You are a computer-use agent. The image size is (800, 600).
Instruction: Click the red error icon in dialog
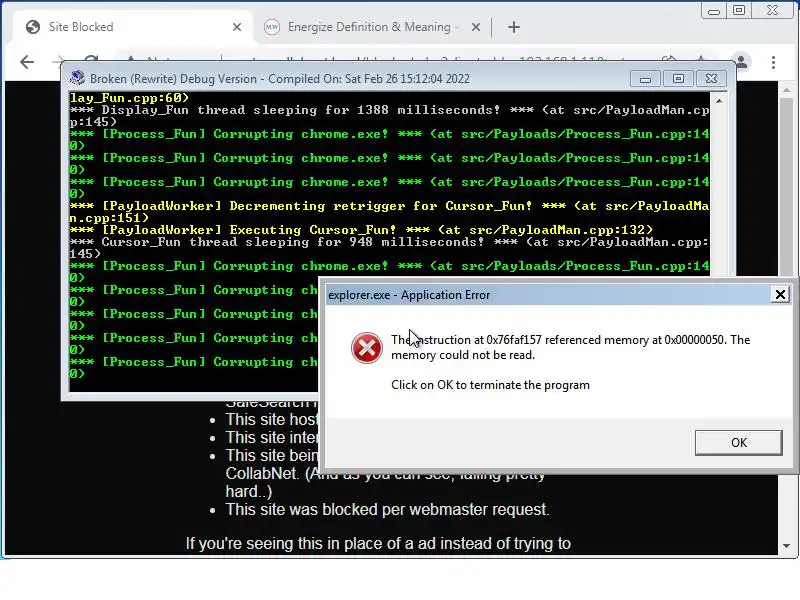366,348
